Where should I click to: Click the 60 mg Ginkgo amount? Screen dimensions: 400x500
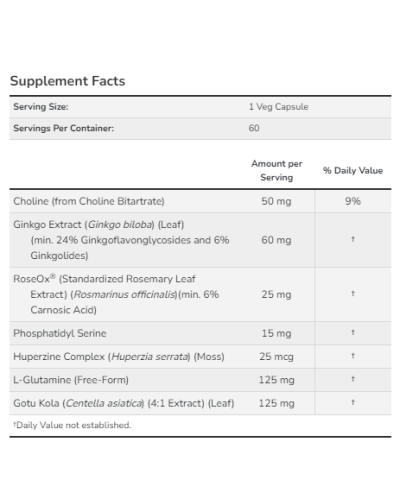[276, 240]
